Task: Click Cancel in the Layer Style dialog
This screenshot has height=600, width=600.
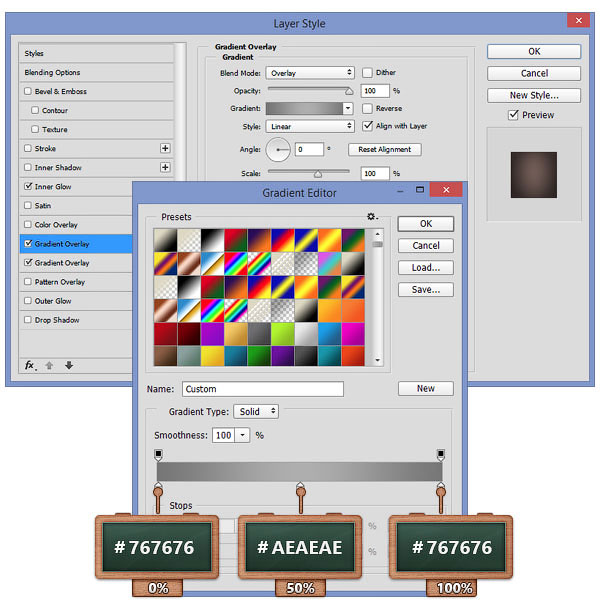Action: point(534,73)
